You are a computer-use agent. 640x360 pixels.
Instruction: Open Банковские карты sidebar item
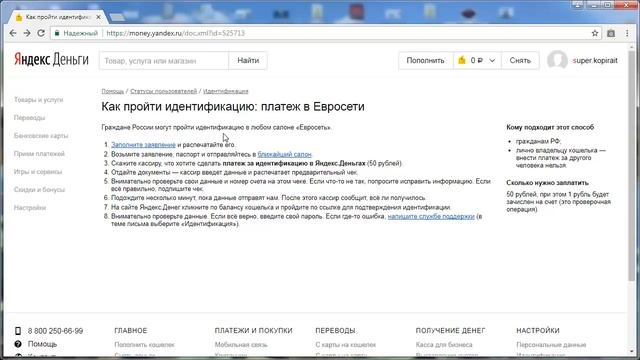[x=41, y=136]
